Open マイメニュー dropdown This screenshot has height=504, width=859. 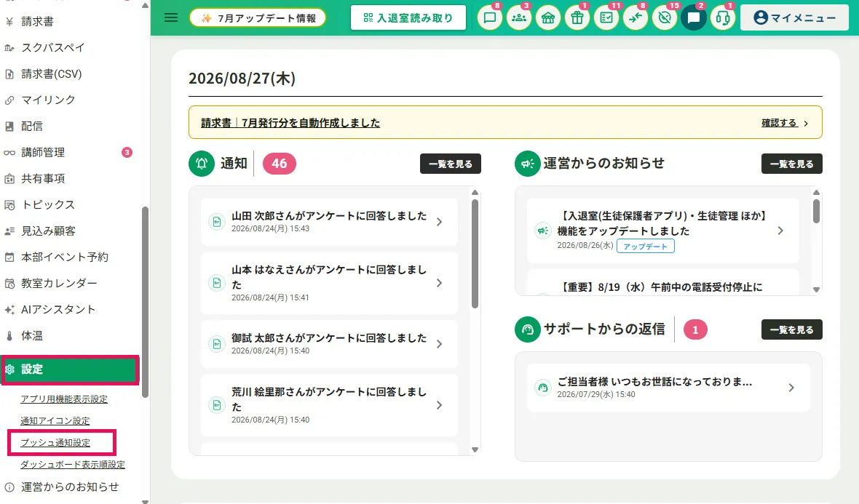click(794, 17)
